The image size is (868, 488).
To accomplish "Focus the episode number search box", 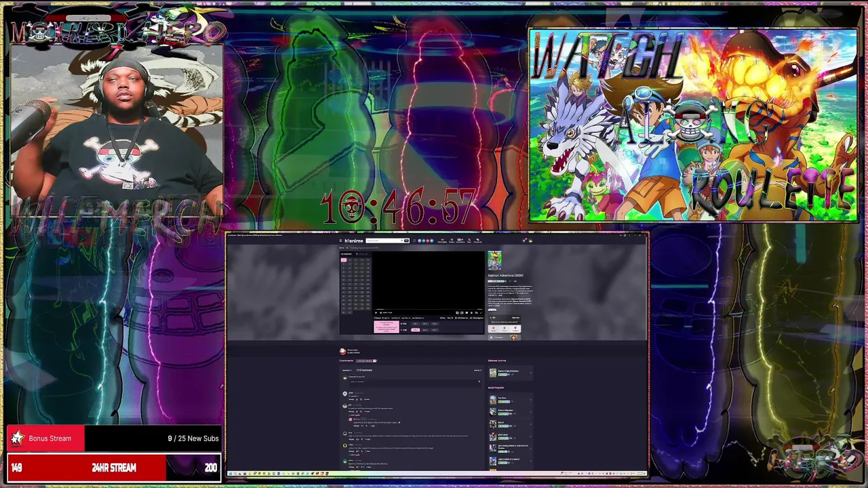I will coord(363,254).
